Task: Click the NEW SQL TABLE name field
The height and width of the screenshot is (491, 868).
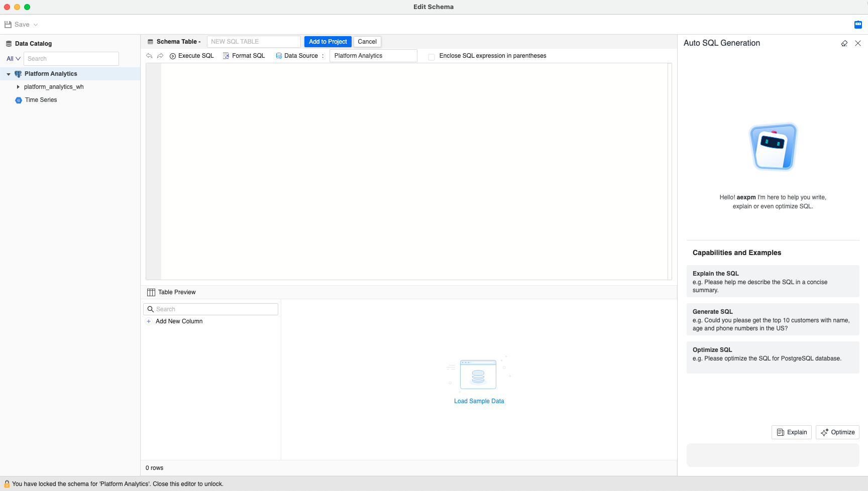Action: click(x=254, y=42)
